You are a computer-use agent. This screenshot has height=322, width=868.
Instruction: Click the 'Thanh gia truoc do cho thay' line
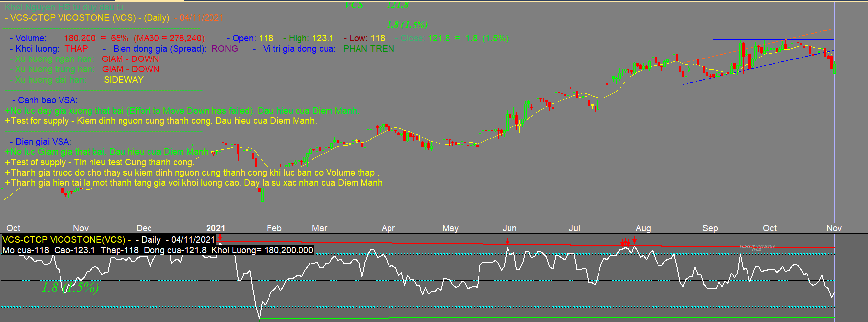click(x=192, y=173)
